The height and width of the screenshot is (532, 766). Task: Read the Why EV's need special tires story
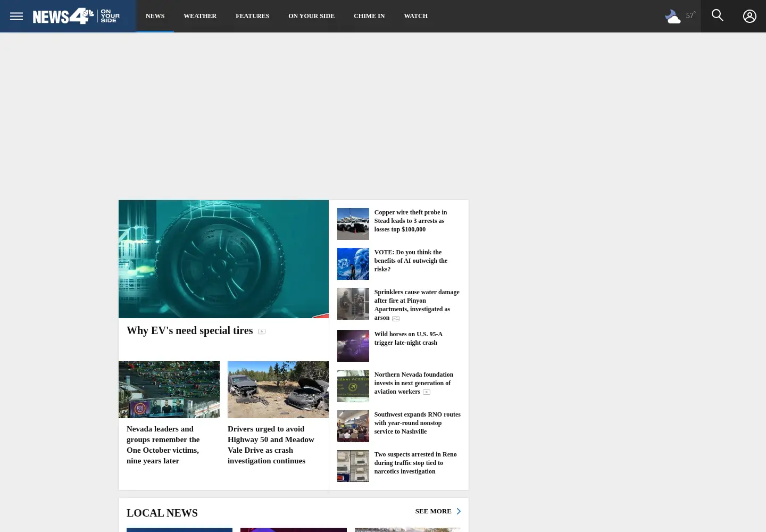pyautogui.click(x=190, y=330)
